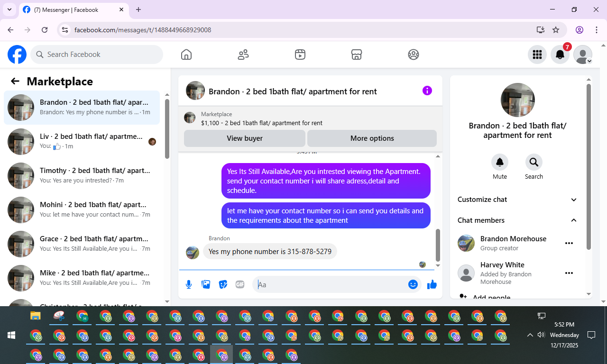Select the Messenger | Facebook tab

coord(74,9)
